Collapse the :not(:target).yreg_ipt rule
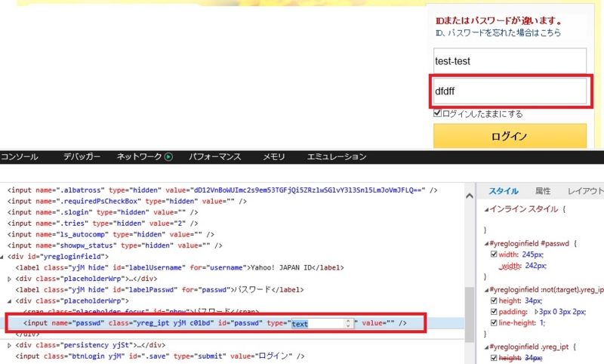 coord(486,290)
